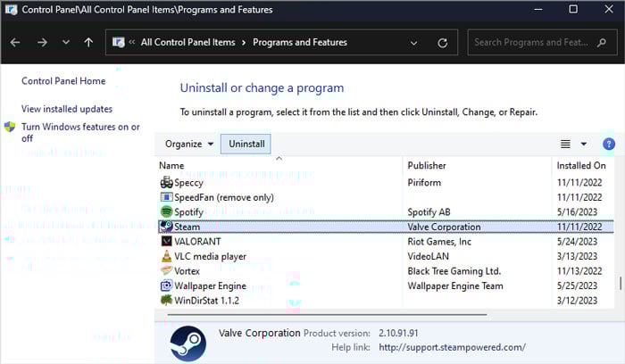The width and height of the screenshot is (625, 364).
Task: Go back with the left arrow
Action: [x=15, y=42]
